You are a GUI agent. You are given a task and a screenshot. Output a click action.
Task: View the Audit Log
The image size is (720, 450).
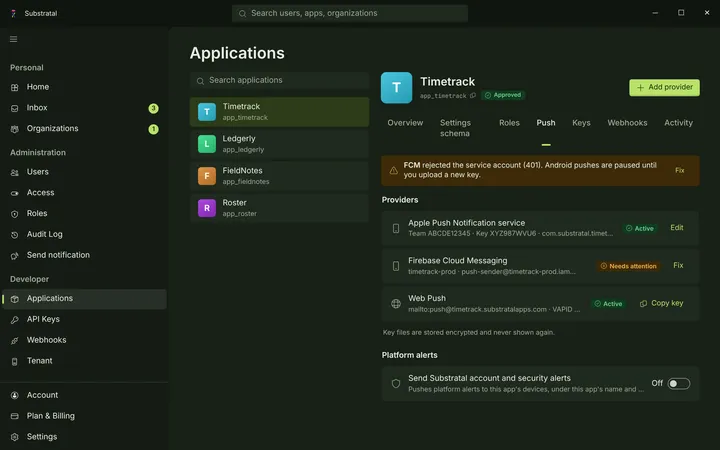click(84, 234)
